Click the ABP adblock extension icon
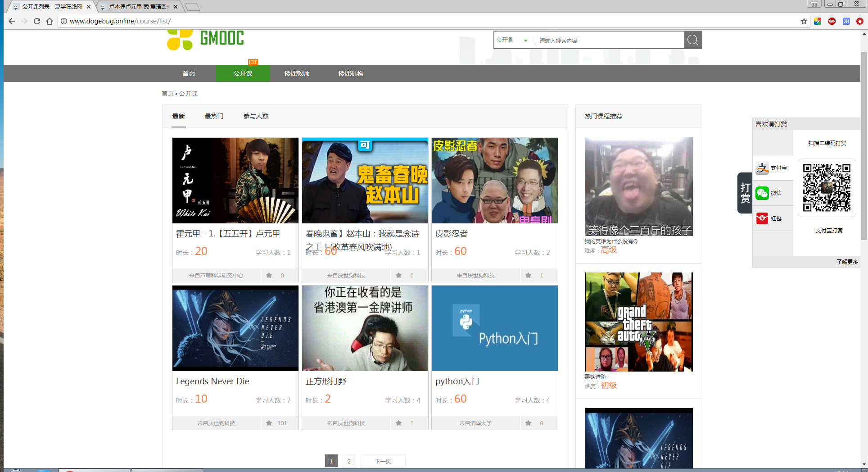868x472 pixels. [x=832, y=21]
